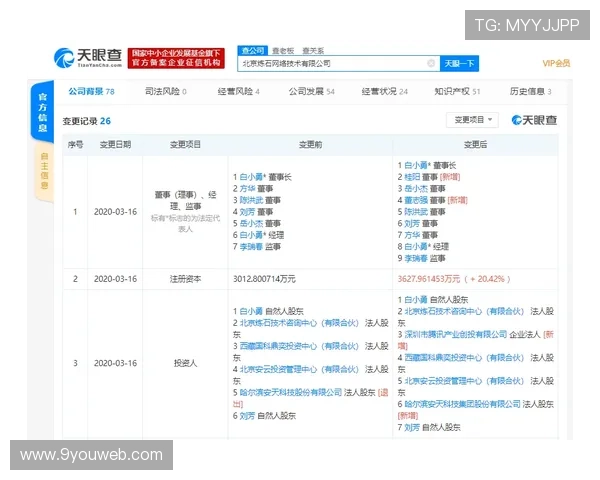Image resolution: width=600 pixels, height=480 pixels.
Task: Select the 3012.800714万元 capital value
Action: (x=264, y=279)
